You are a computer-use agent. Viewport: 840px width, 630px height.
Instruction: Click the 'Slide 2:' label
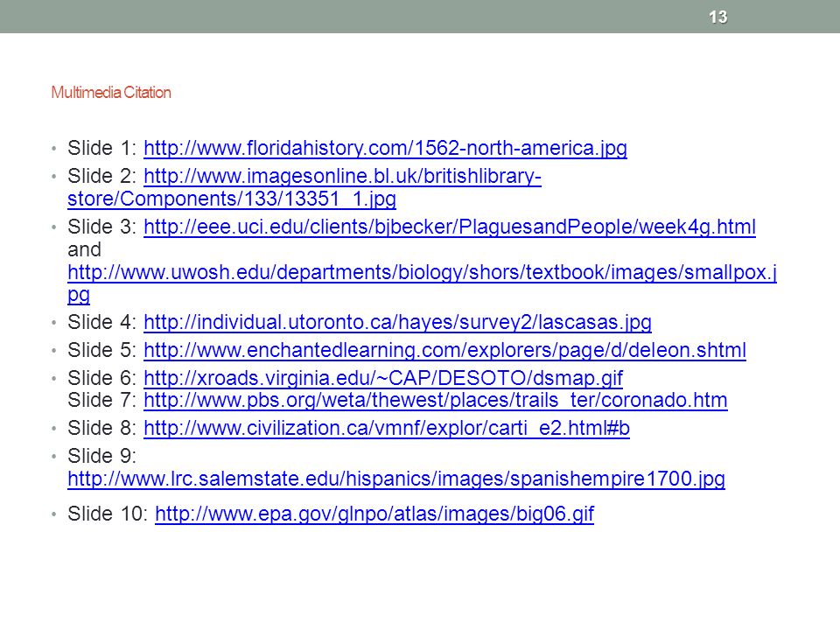click(101, 176)
